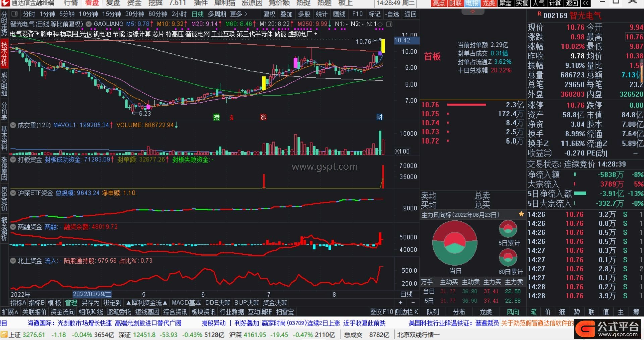Zoom in the chart with the + button
Viewport: 644px width, 340px height.
(x=401, y=302)
